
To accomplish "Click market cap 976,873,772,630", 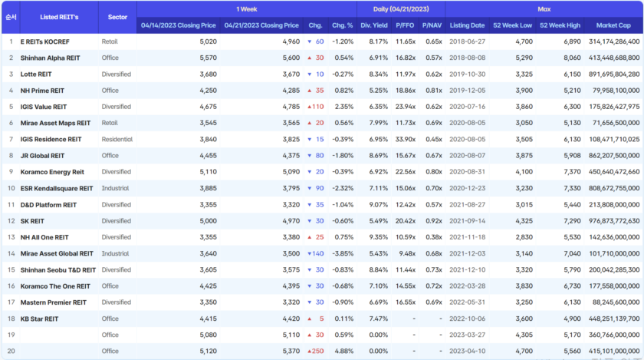I will 614,221.
